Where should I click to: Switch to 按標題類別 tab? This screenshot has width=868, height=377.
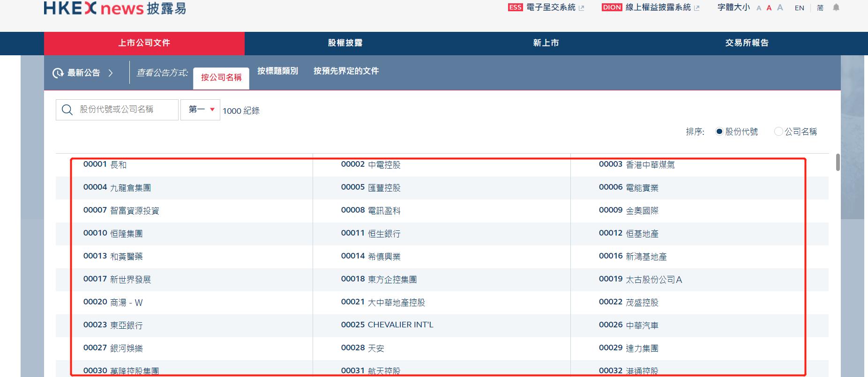pos(277,71)
